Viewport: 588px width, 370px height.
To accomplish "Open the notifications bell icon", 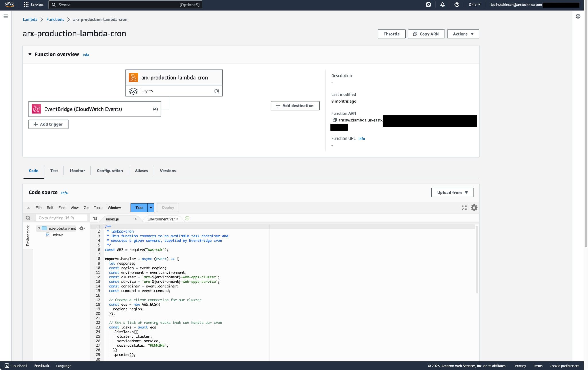I will coord(442,5).
